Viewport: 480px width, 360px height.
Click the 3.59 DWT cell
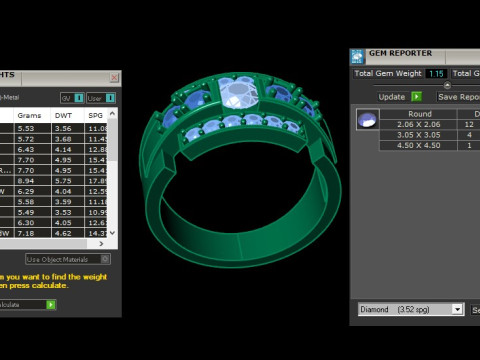(68, 202)
